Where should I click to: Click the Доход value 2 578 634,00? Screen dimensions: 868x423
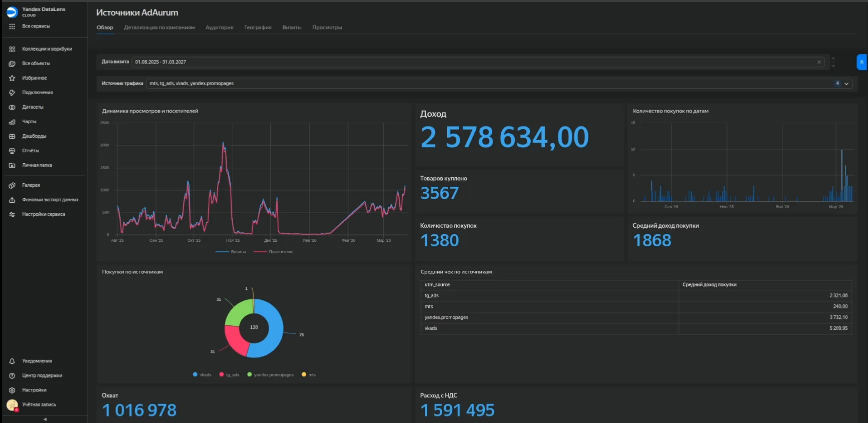click(x=505, y=137)
